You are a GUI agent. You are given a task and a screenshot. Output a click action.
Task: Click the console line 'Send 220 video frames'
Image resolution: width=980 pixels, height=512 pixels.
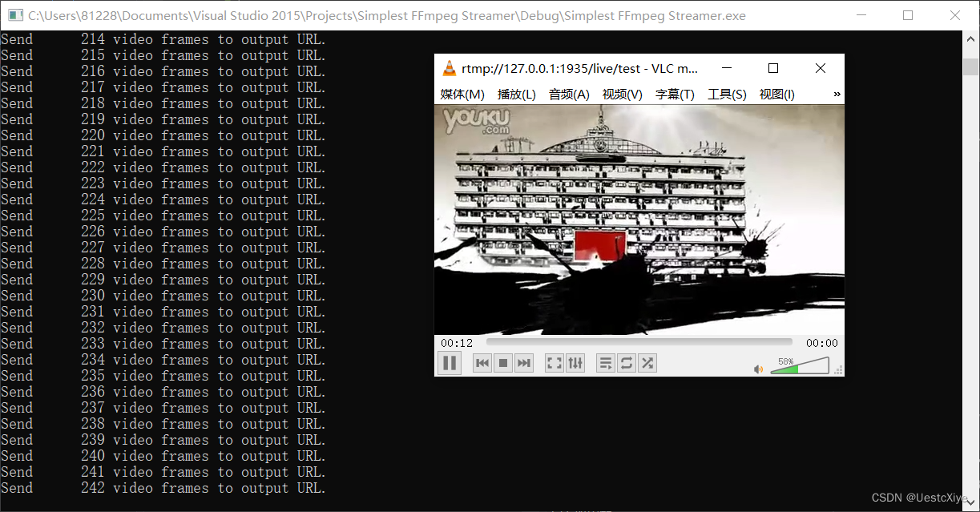tap(163, 135)
